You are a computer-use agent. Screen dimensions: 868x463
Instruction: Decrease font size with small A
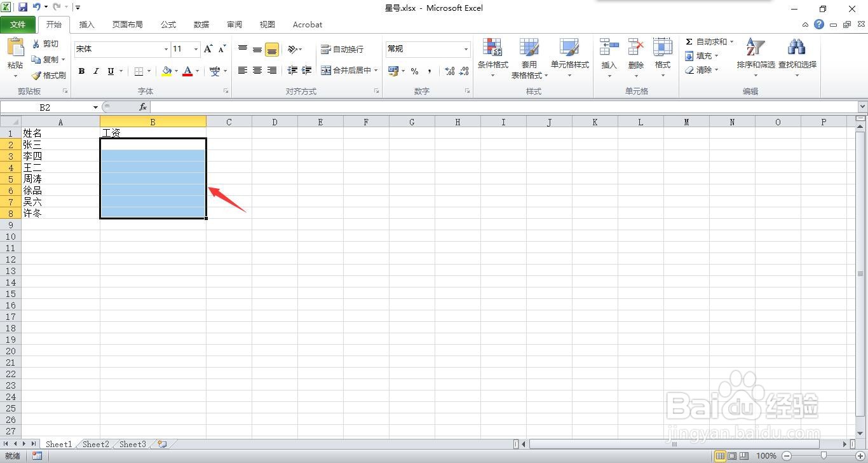pos(222,49)
